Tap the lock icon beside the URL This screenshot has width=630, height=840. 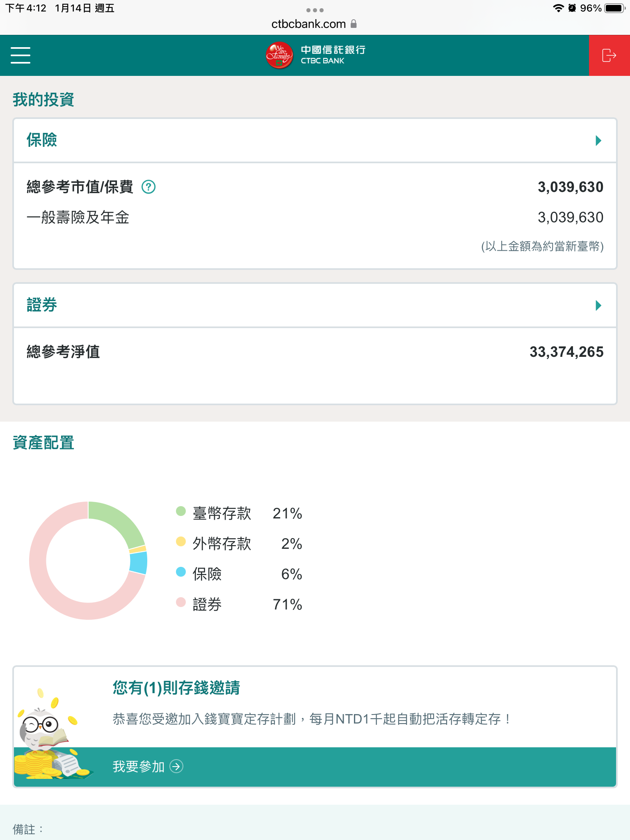(354, 24)
